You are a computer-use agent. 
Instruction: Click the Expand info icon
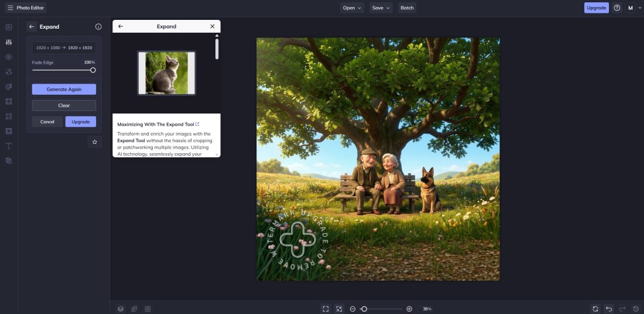click(98, 27)
